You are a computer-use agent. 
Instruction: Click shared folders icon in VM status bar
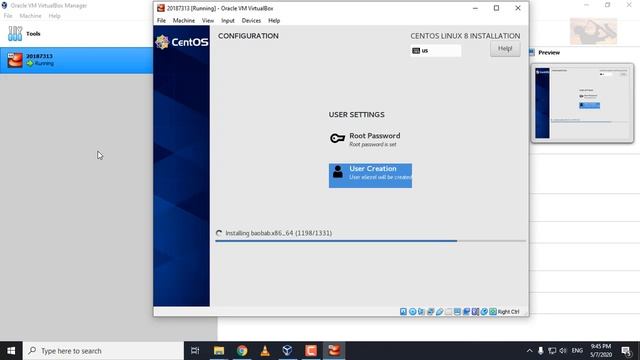pos(448,311)
